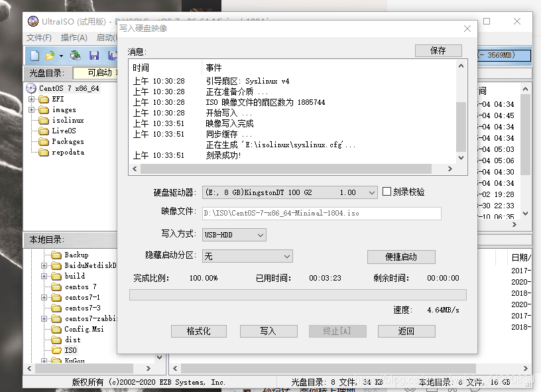Select the Backup folder icon in local directory
Image resolution: width=541 pixels, height=392 pixels.
pos(56,255)
